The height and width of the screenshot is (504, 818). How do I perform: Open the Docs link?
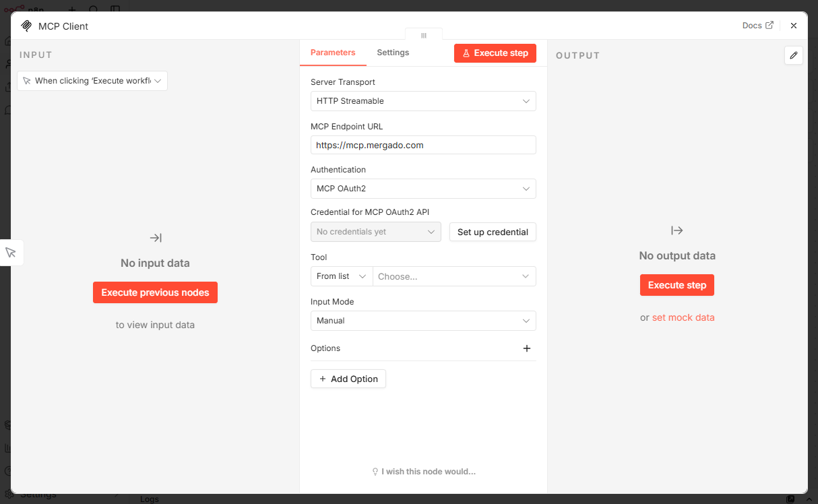(757, 26)
